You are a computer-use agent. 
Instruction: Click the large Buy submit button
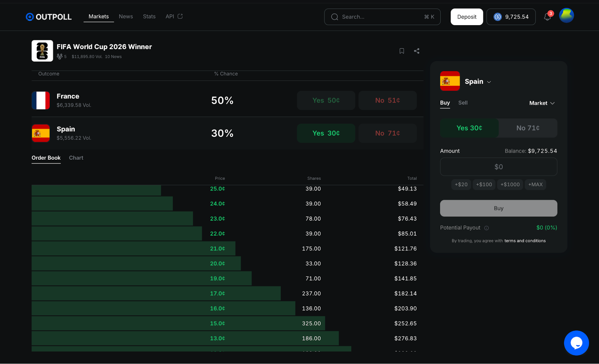(x=498, y=208)
